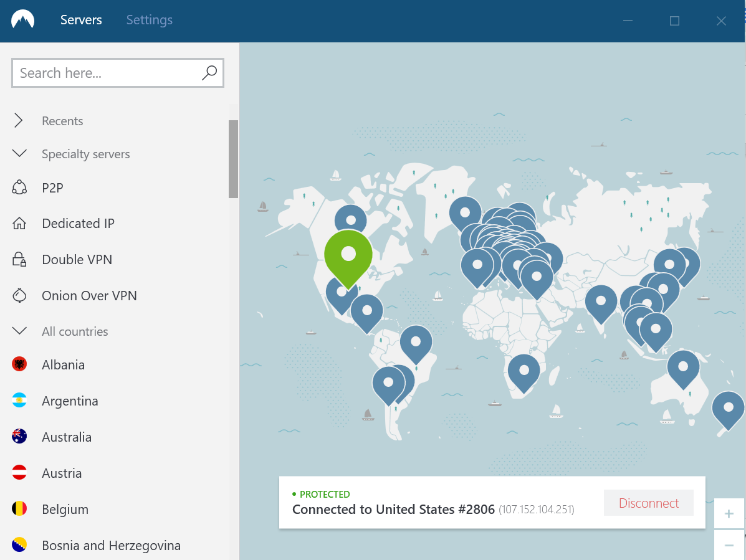Focus the Search here input field
This screenshot has height=560, width=746.
click(106, 73)
